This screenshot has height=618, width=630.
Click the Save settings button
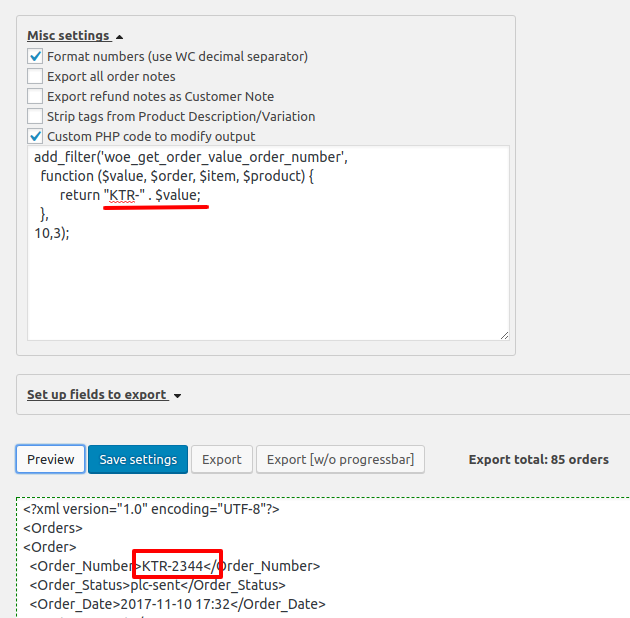coord(138,460)
